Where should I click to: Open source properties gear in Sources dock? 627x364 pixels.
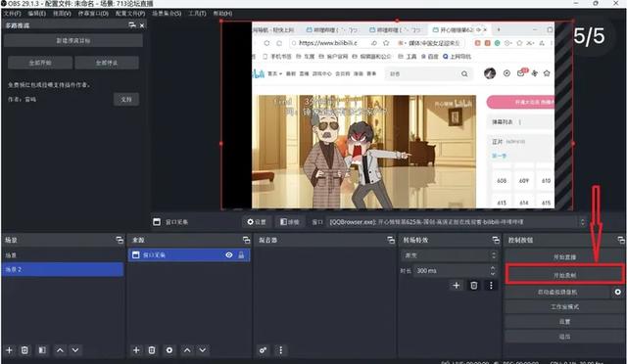169,350
